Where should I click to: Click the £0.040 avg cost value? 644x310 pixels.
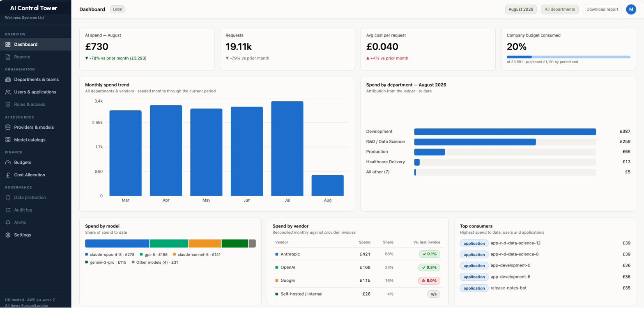click(382, 47)
